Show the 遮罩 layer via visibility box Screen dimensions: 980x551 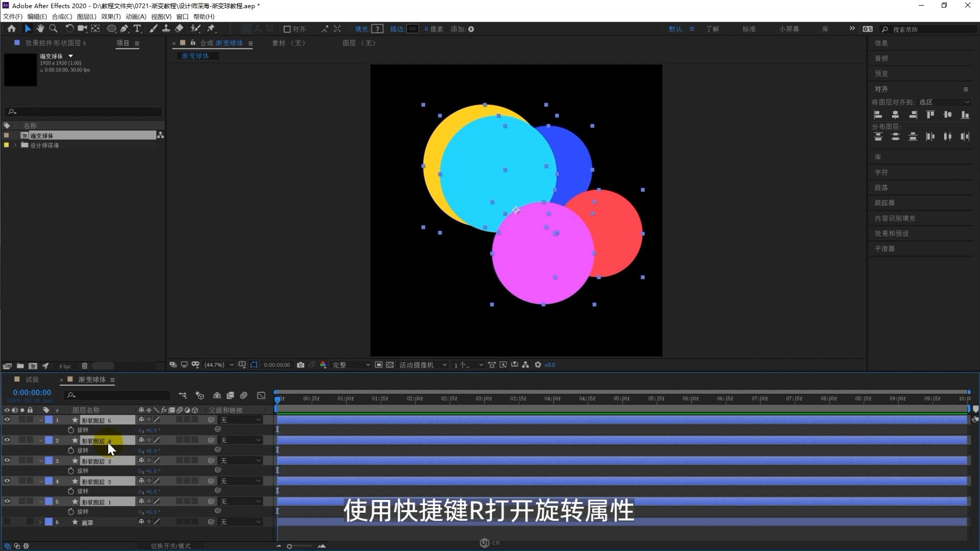tap(7, 522)
